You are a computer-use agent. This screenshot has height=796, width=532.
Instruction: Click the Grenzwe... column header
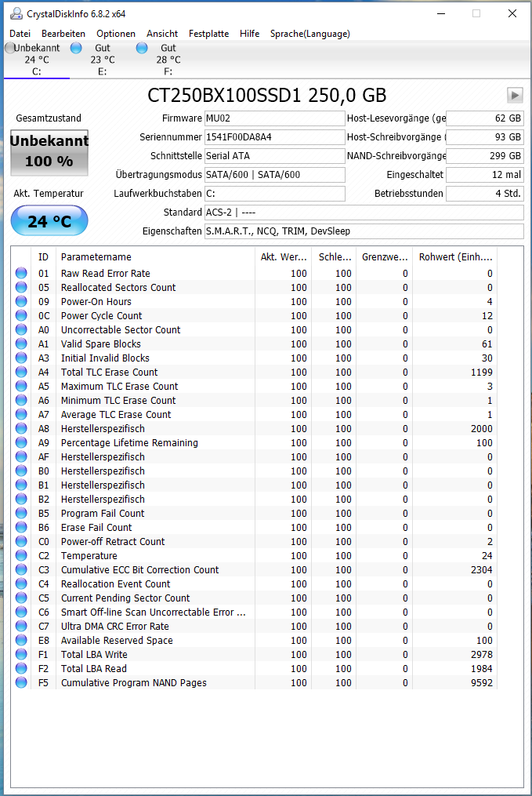coord(385,257)
